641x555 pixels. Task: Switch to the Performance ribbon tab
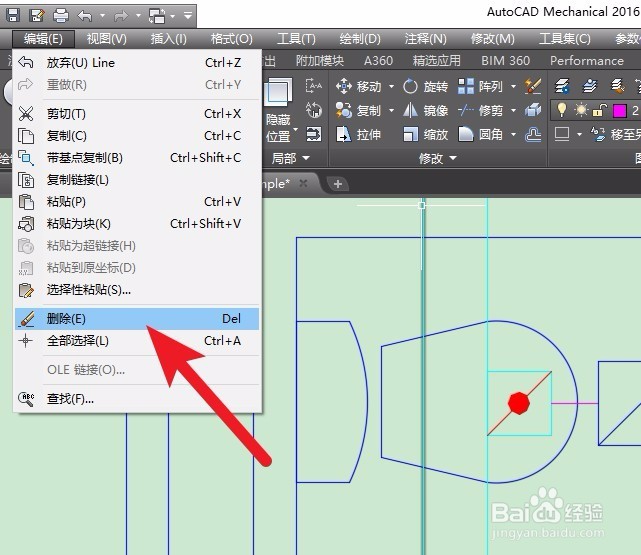[587, 61]
